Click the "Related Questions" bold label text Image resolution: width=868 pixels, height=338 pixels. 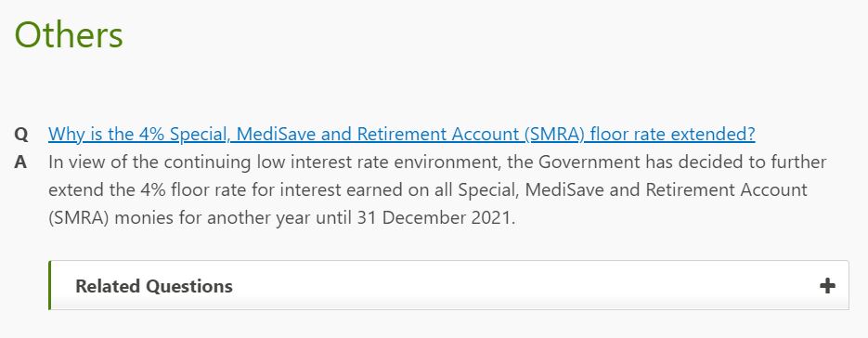coord(154,286)
